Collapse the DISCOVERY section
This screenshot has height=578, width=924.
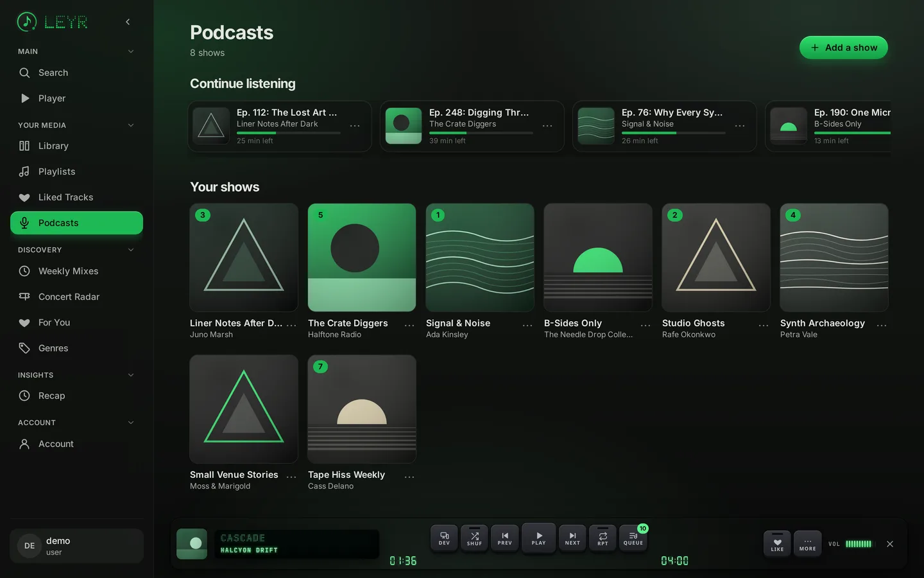pyautogui.click(x=131, y=250)
